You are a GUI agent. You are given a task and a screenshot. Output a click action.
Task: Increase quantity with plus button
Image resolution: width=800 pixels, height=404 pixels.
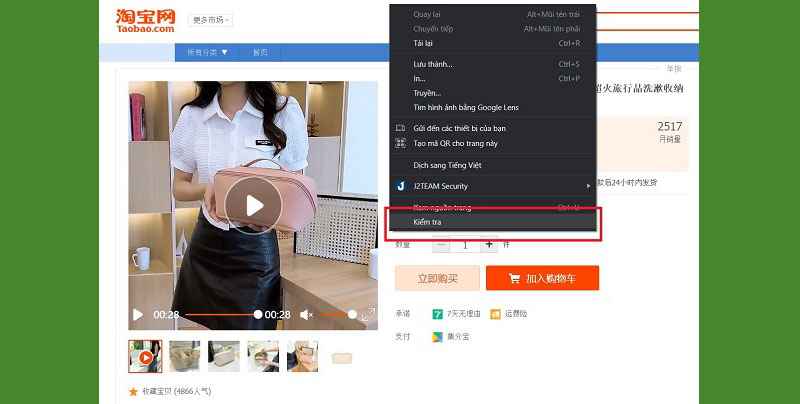[x=489, y=245]
